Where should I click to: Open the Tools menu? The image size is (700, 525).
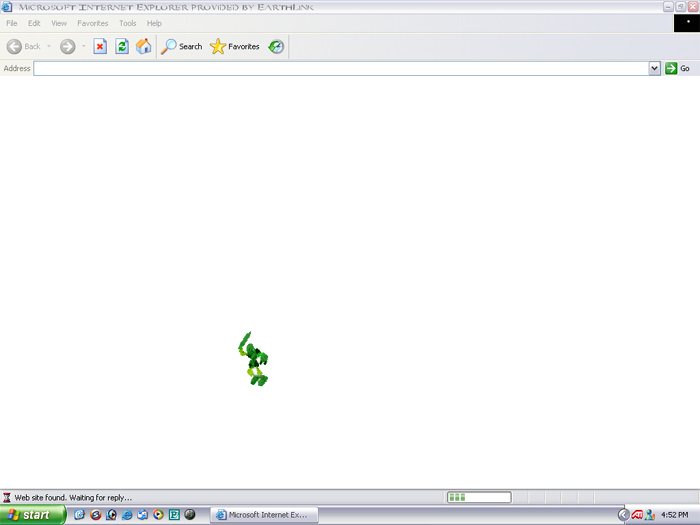[127, 23]
